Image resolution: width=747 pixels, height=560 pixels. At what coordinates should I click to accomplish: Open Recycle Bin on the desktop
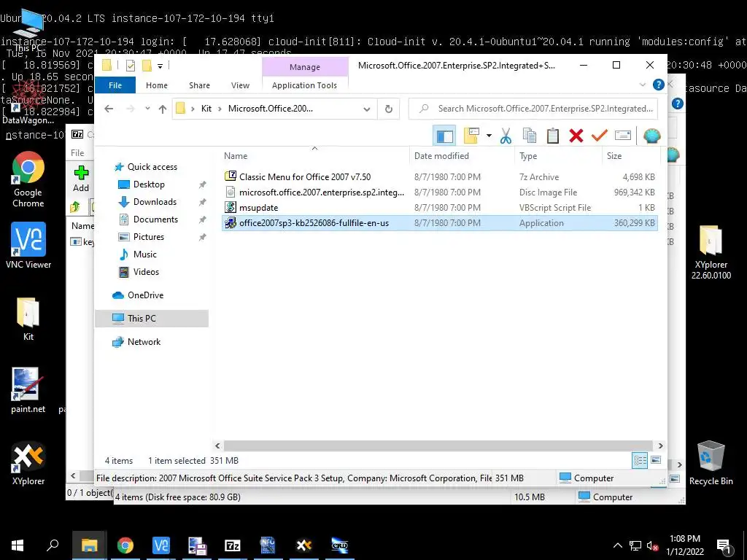711,463
